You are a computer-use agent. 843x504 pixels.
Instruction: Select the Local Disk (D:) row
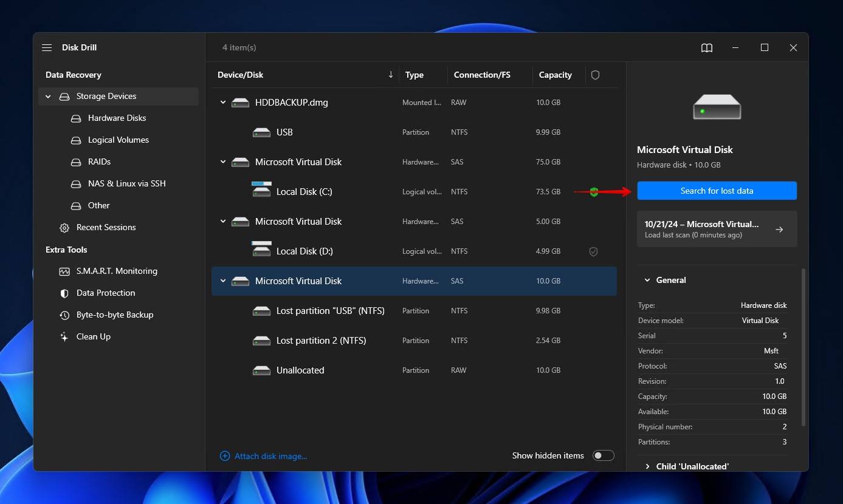414,251
